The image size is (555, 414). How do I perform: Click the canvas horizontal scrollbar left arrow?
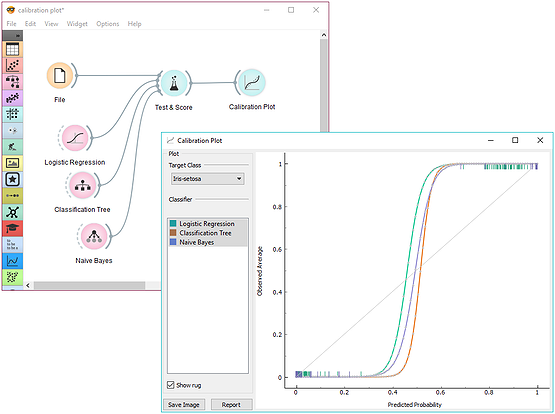(28, 285)
